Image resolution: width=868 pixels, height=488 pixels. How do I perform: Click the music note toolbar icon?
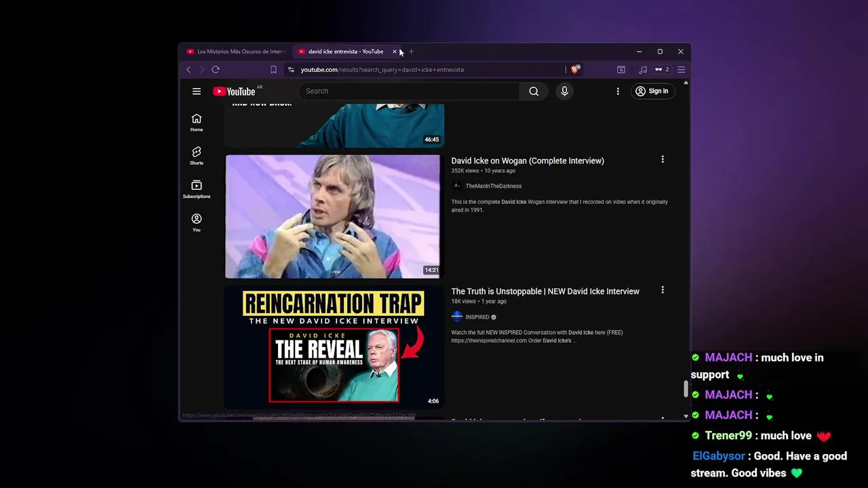643,70
